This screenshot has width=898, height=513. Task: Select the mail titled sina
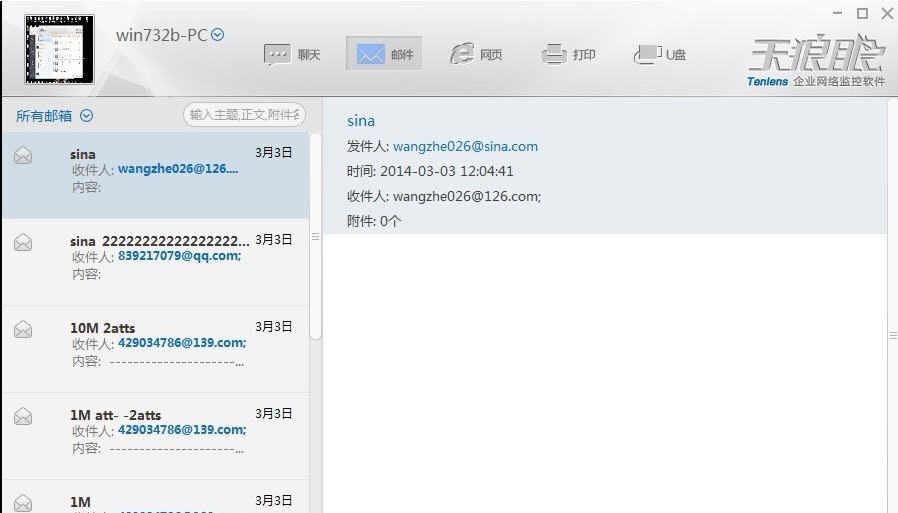click(x=155, y=175)
